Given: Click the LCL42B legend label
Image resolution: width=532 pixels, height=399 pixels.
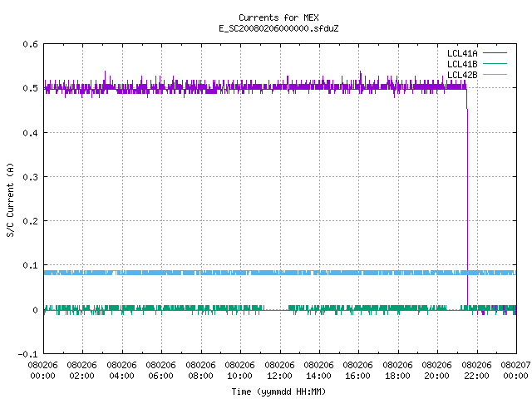Looking at the screenshot, I should tap(462, 75).
